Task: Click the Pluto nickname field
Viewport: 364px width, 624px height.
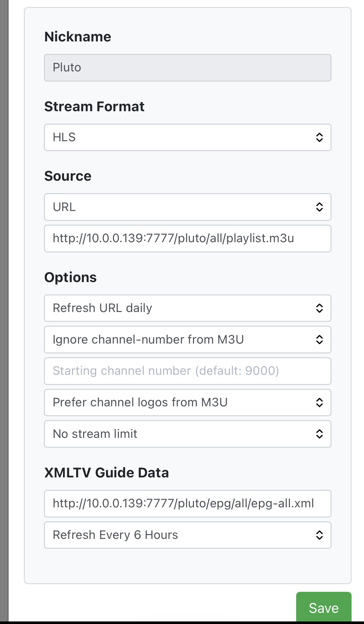Action: click(187, 68)
